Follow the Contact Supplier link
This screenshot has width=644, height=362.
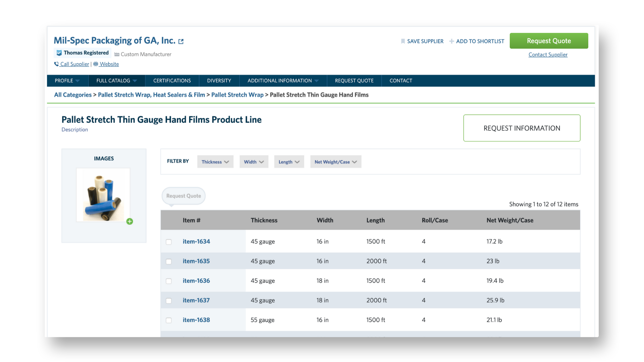pos(548,55)
